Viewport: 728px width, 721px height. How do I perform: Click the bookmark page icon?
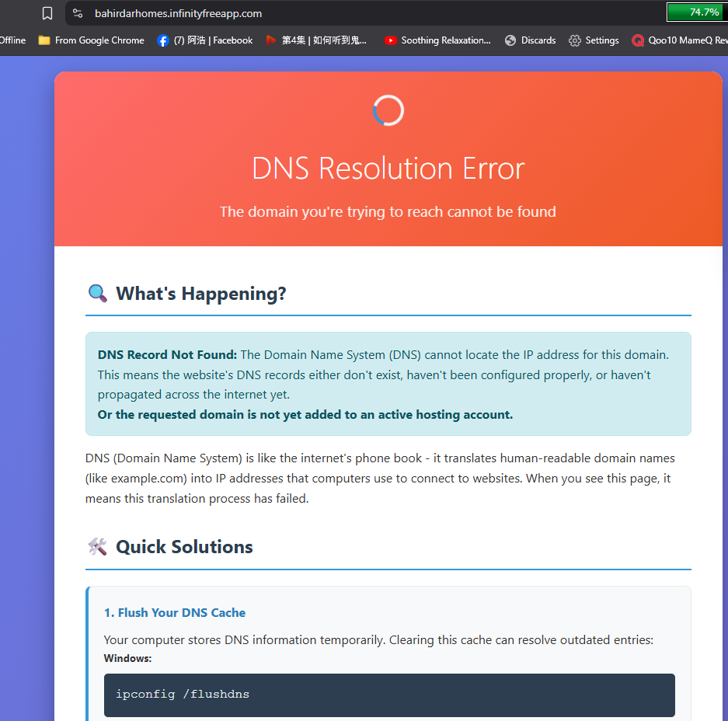tap(47, 13)
